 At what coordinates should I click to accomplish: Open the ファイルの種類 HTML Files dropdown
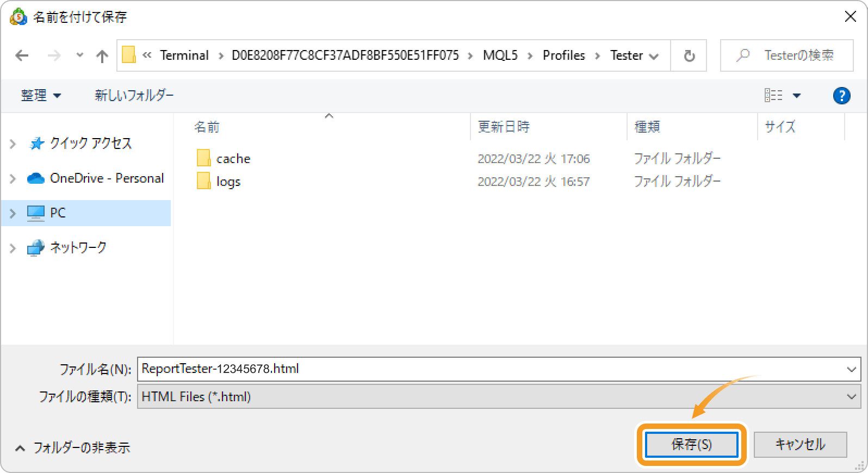(499, 397)
